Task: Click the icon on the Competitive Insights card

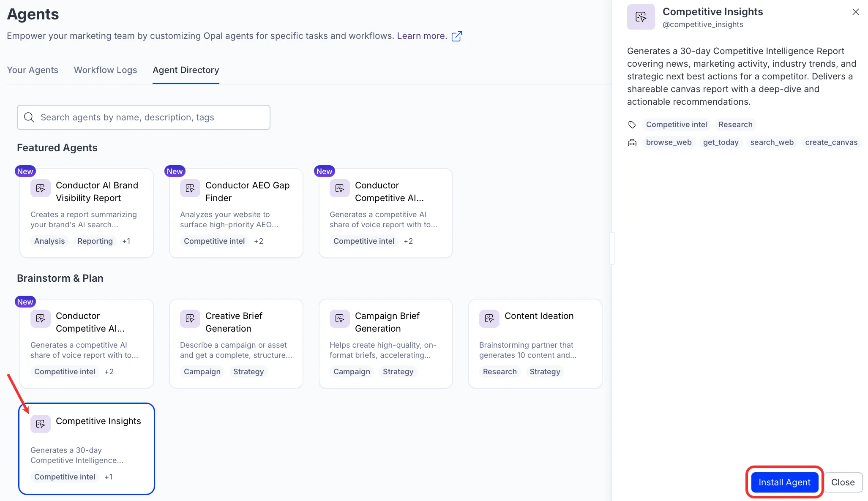Action: tap(41, 424)
